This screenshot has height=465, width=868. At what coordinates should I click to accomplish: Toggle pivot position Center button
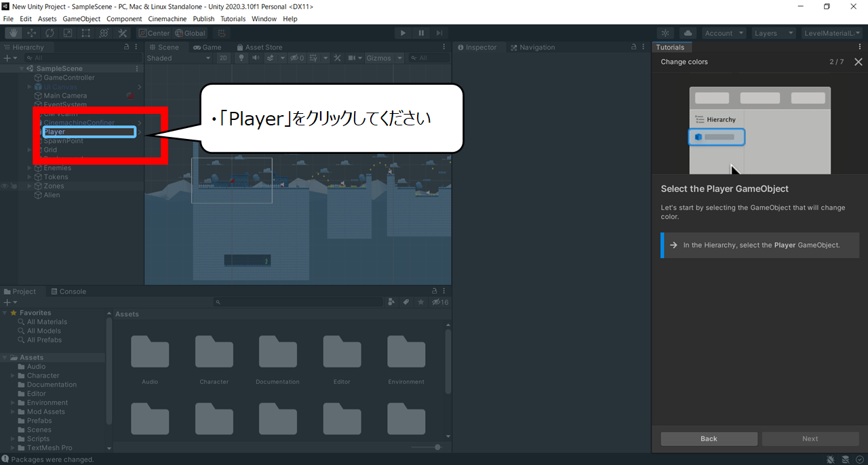(155, 33)
